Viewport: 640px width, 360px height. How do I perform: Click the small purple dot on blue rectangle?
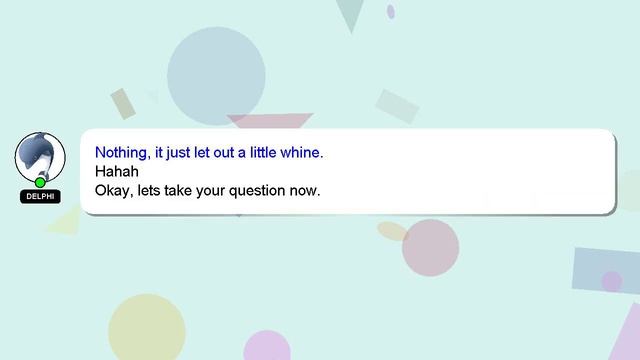point(611,281)
